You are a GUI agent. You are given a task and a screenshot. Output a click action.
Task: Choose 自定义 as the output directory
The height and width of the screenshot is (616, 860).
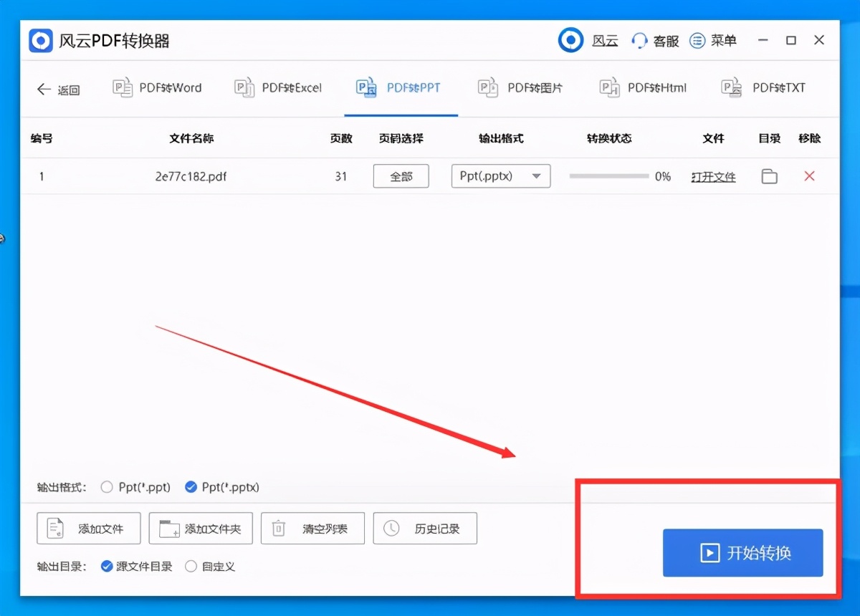point(191,566)
